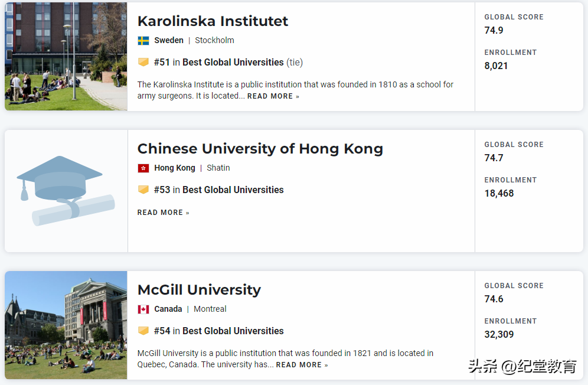
Task: Open the McGill University title link
Action: click(199, 290)
